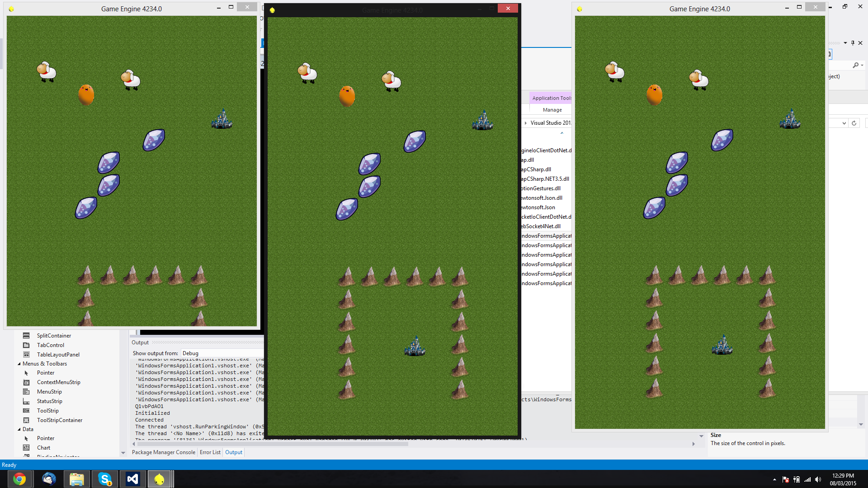Select the StatusStrip control in toolbox

(x=49, y=401)
